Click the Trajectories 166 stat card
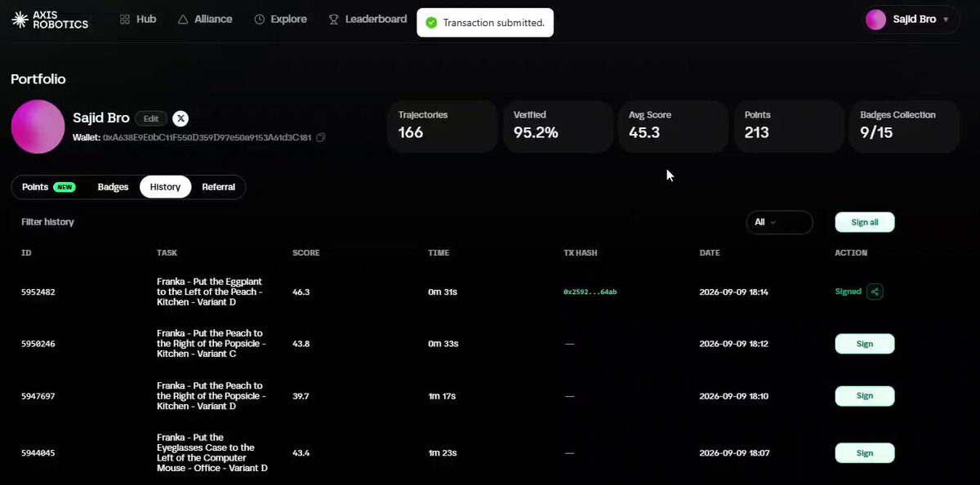Viewport: 980px width, 485px height. click(442, 127)
